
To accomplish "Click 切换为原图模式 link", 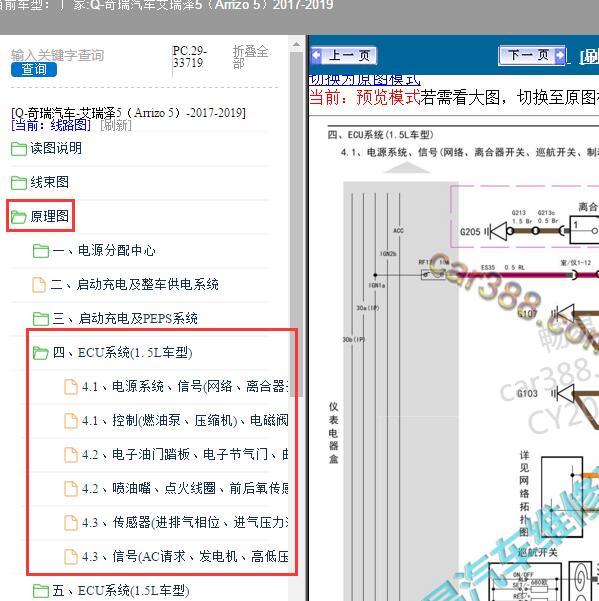I will 364,80.
